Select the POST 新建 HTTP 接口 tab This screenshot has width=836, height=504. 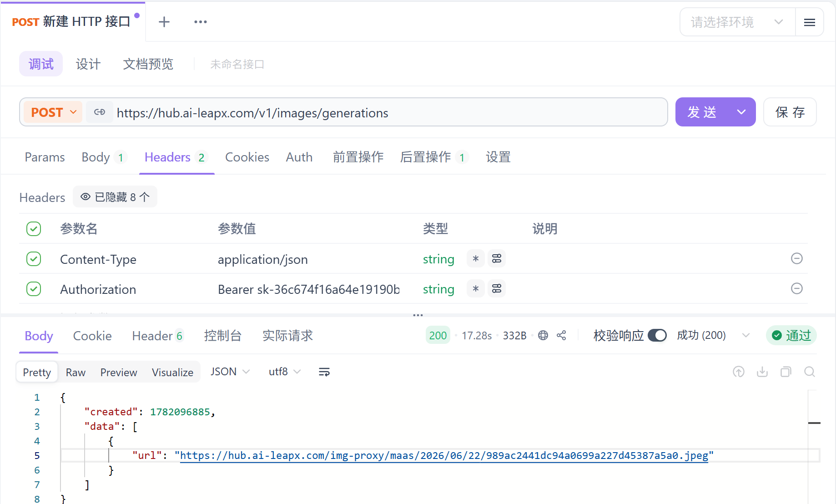(x=73, y=21)
